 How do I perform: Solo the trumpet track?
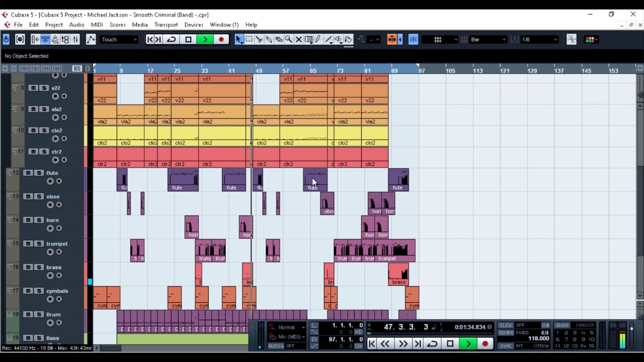[x=39, y=244]
